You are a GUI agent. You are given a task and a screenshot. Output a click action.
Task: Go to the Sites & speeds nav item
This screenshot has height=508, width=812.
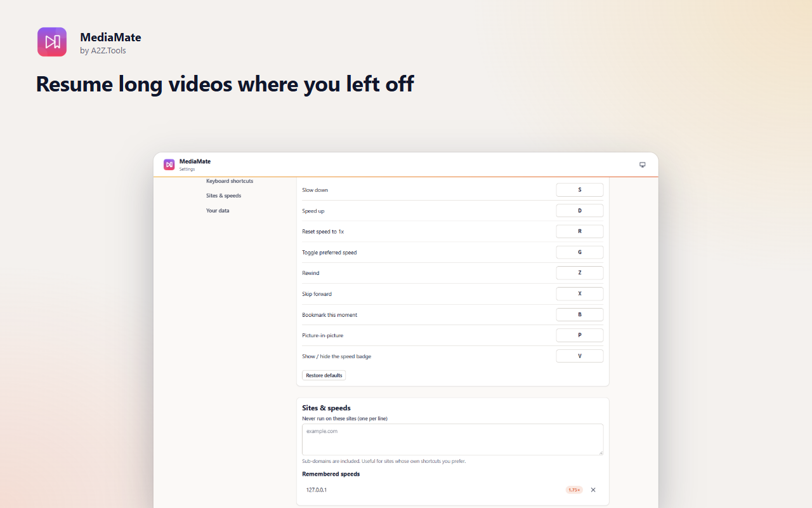[x=223, y=196]
